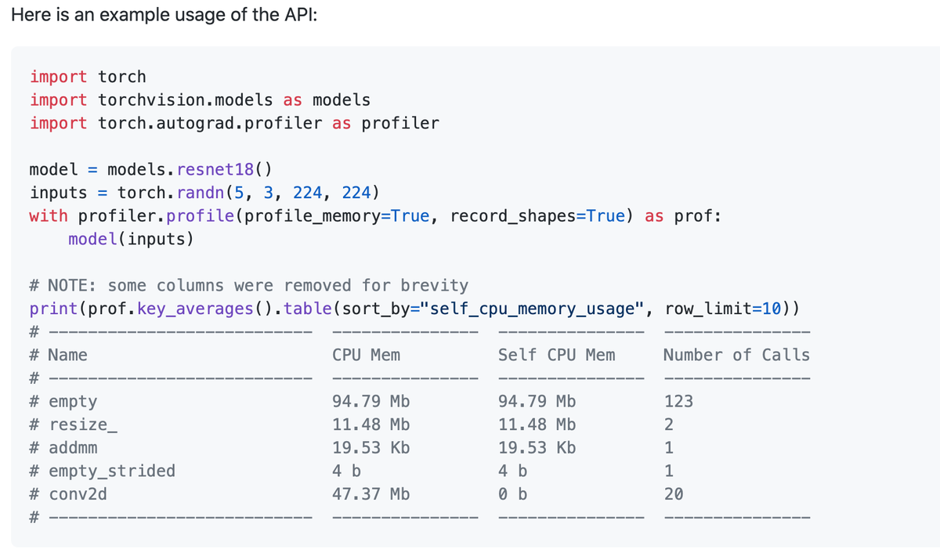Click 'torch.randn(5, 3, 224, 224)' in the code
The height and width of the screenshot is (560, 940).
tap(249, 193)
